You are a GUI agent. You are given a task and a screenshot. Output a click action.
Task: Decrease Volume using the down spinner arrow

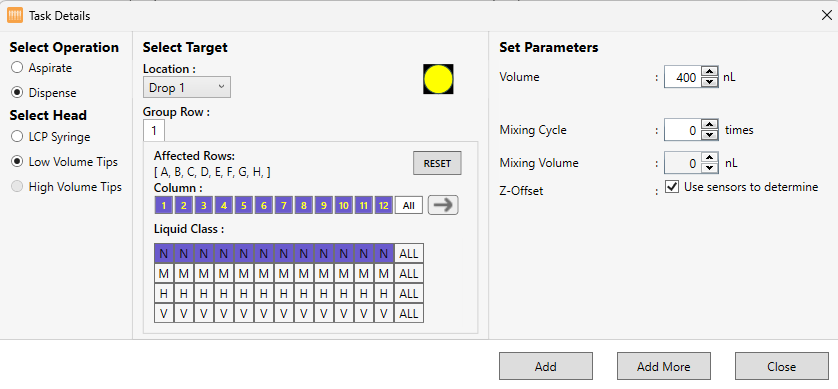point(709,82)
